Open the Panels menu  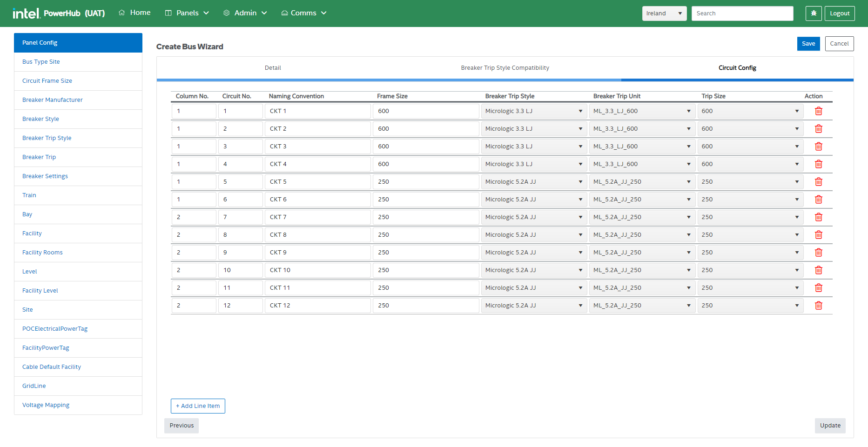187,13
